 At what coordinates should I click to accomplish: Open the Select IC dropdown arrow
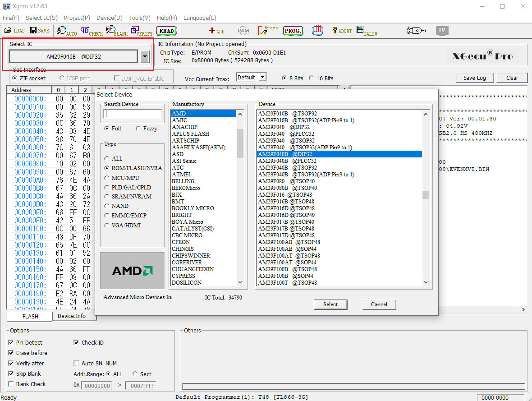tap(145, 57)
